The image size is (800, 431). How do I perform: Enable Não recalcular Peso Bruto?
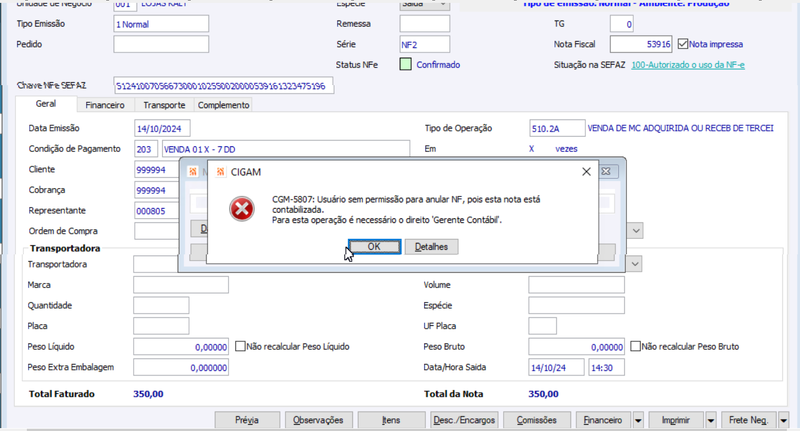tap(635, 346)
